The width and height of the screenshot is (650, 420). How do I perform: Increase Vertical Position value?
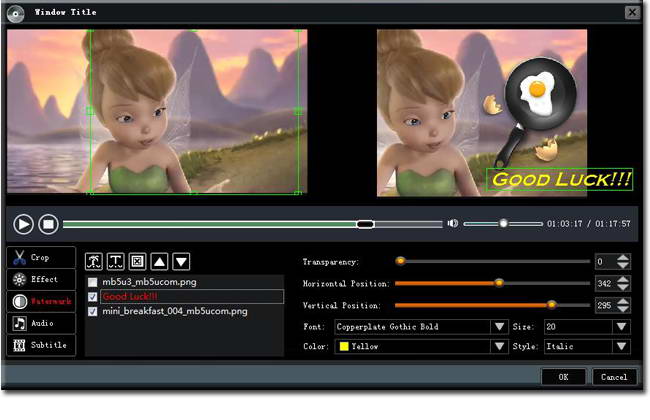tap(622, 302)
